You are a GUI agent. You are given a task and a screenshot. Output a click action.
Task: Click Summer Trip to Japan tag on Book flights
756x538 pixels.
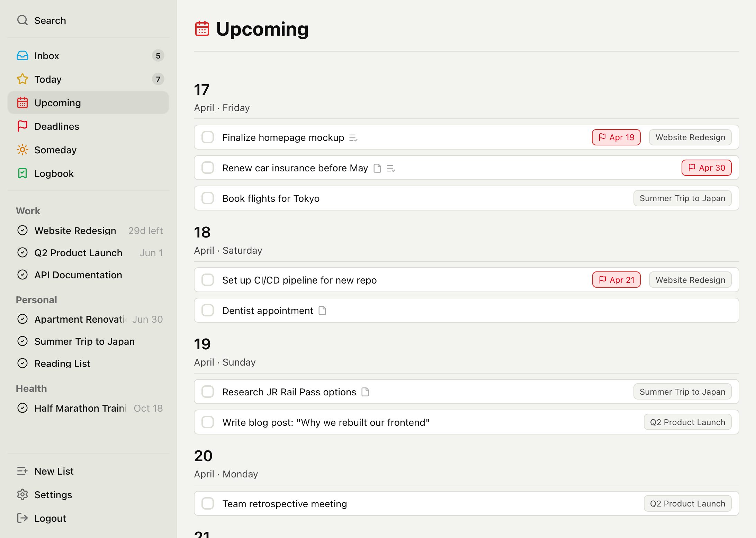tap(683, 198)
